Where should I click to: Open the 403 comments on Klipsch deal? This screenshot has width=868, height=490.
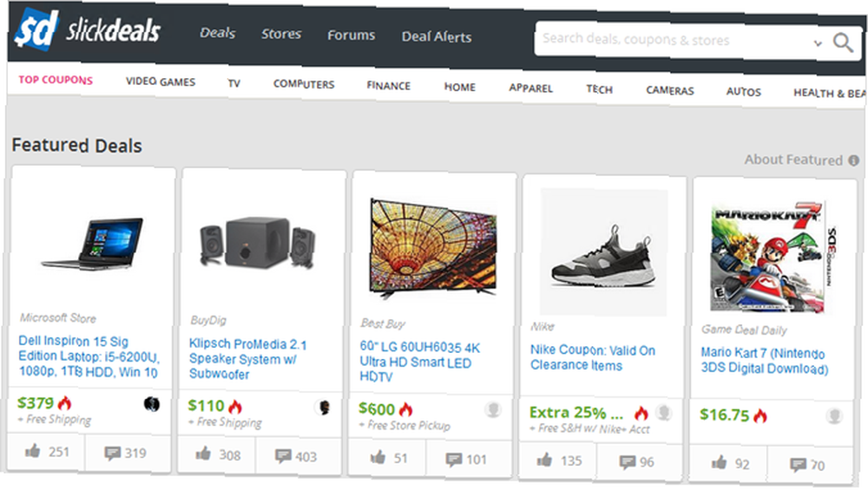296,456
